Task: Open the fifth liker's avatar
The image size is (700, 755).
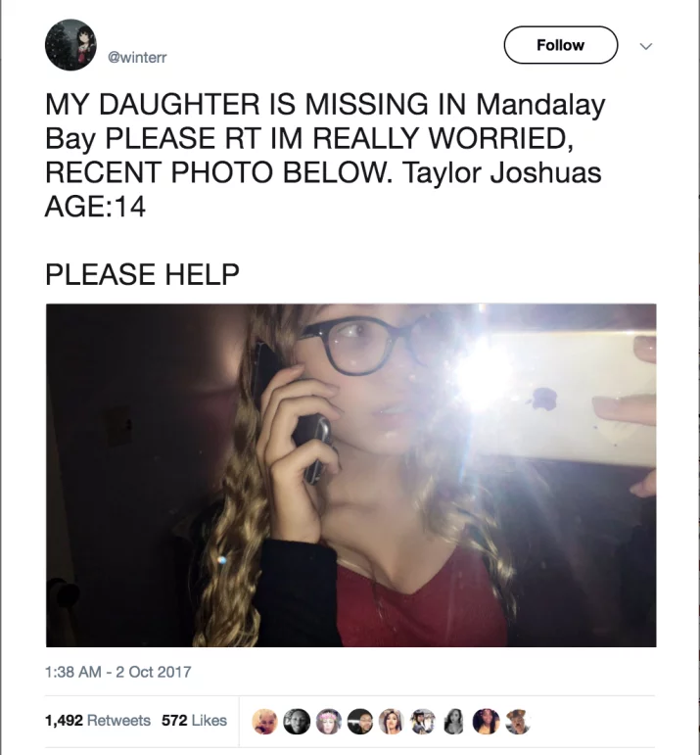Action: click(x=392, y=722)
